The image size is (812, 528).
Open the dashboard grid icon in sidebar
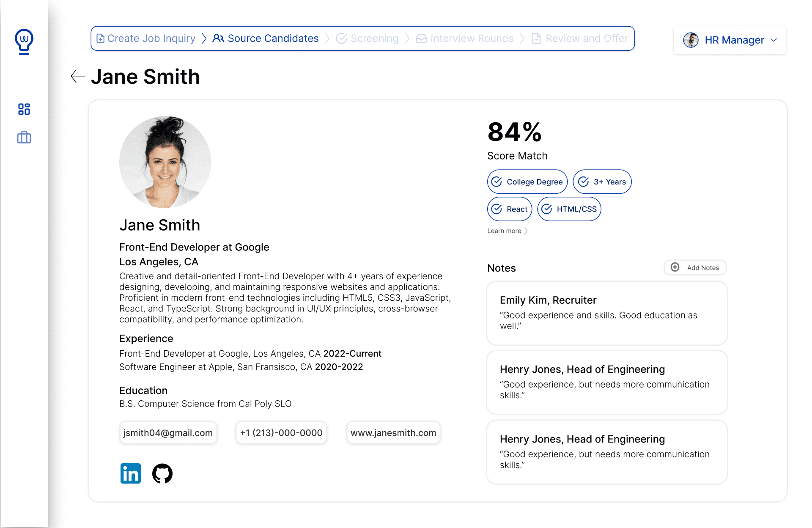24,109
